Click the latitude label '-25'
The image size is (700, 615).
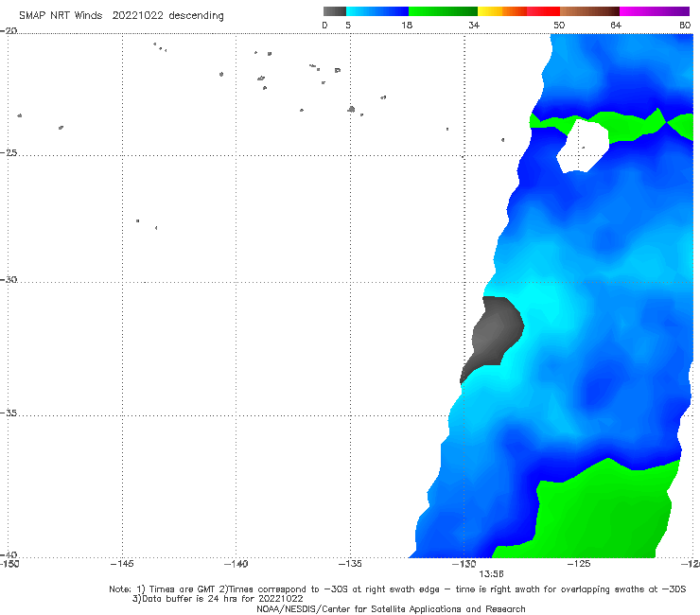point(9,152)
